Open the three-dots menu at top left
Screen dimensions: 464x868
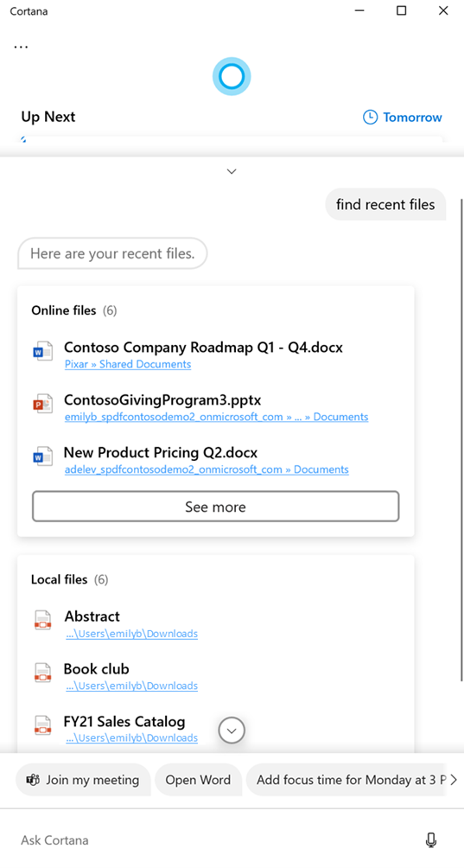[21, 47]
